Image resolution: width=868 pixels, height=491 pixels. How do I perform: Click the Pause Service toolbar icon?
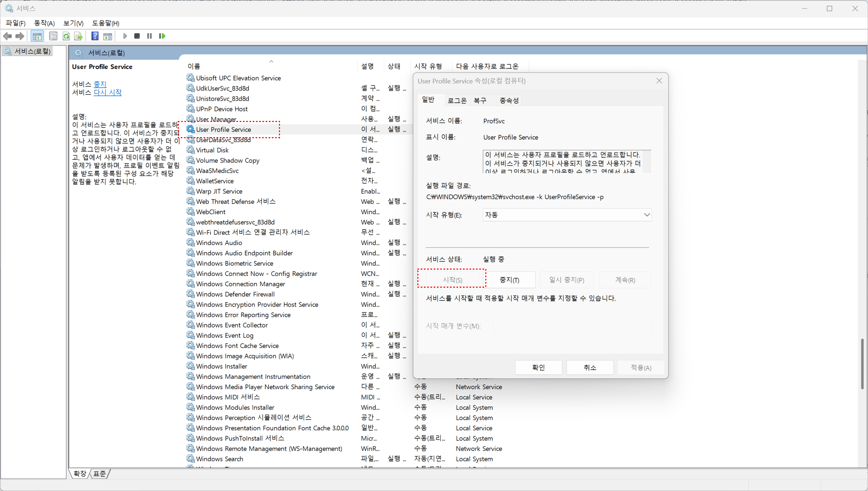[x=149, y=36]
